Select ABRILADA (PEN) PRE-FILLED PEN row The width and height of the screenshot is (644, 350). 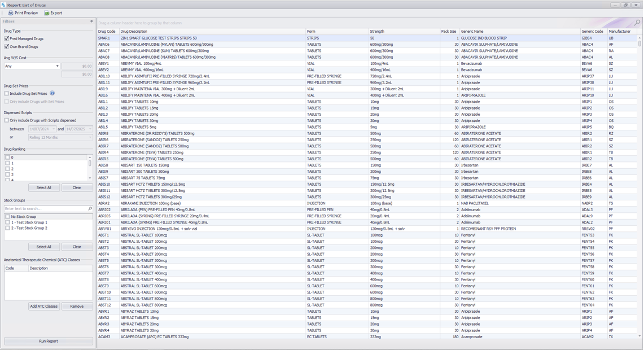(x=367, y=210)
